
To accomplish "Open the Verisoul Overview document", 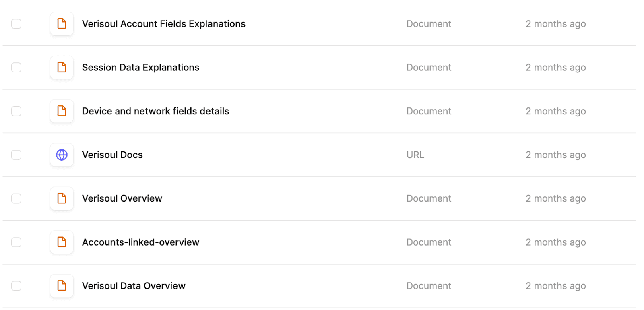I will pyautogui.click(x=122, y=198).
